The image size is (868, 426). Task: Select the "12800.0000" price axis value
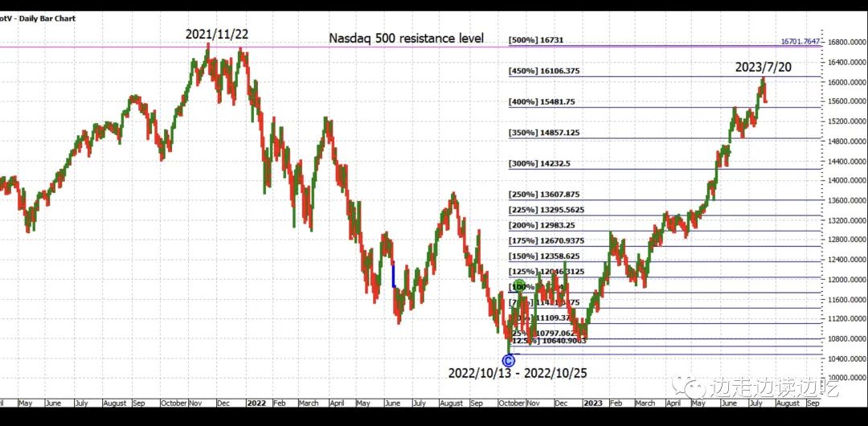pos(847,240)
